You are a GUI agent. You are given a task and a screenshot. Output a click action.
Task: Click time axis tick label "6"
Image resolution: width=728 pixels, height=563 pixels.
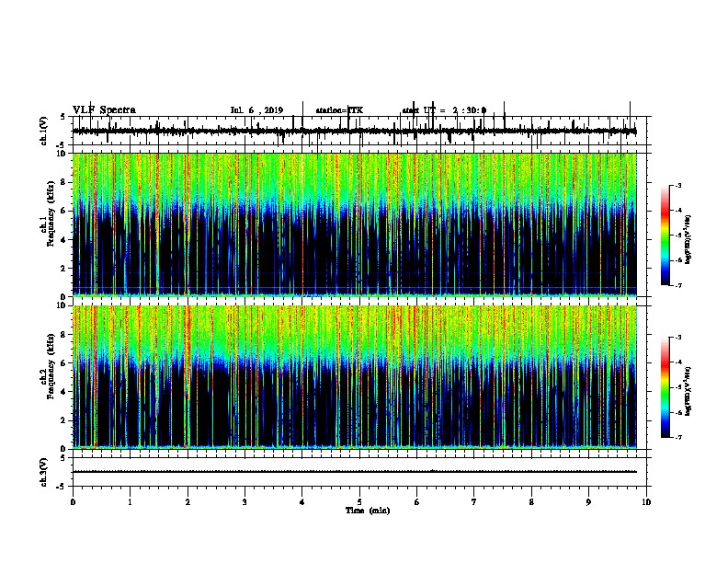pyautogui.click(x=417, y=502)
